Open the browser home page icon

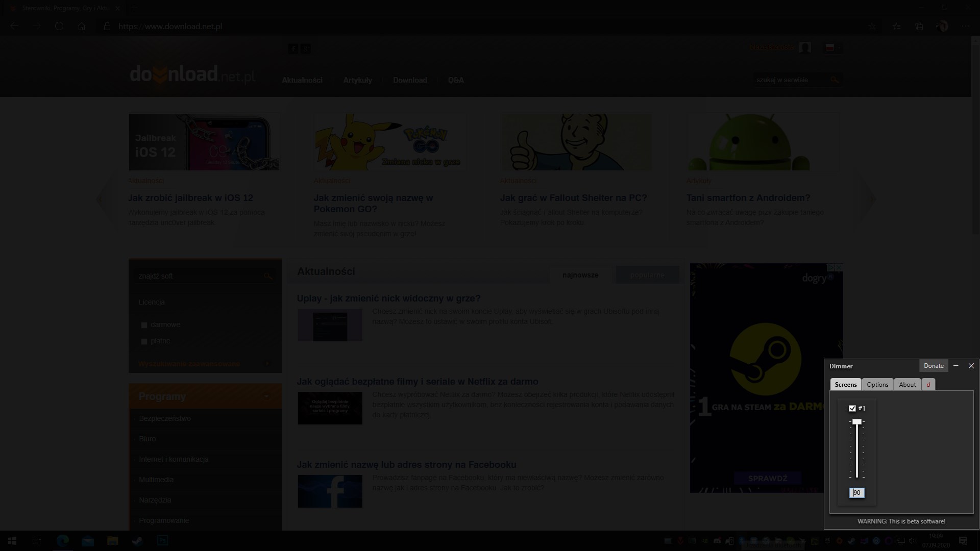(x=82, y=26)
